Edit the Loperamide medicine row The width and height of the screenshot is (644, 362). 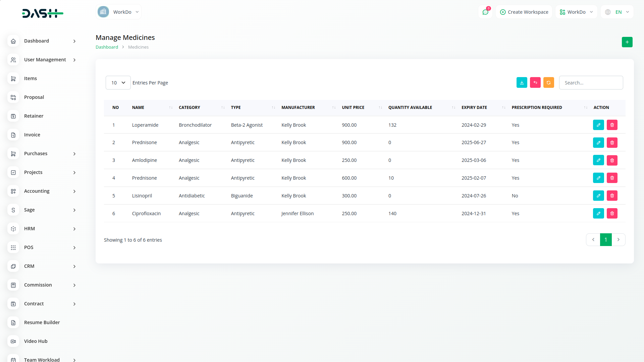598,125
